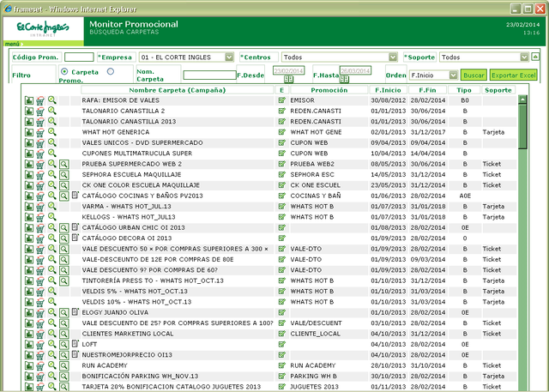Click the table's vertical scrollbar thumb
This screenshot has width=549, height=392.
coord(522,126)
